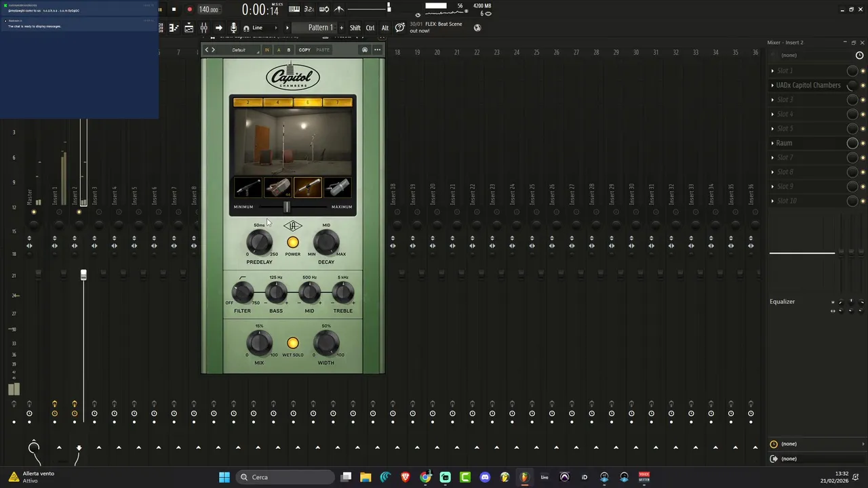The height and width of the screenshot is (488, 868).
Task: Select plugin state B
Action: [288, 49]
